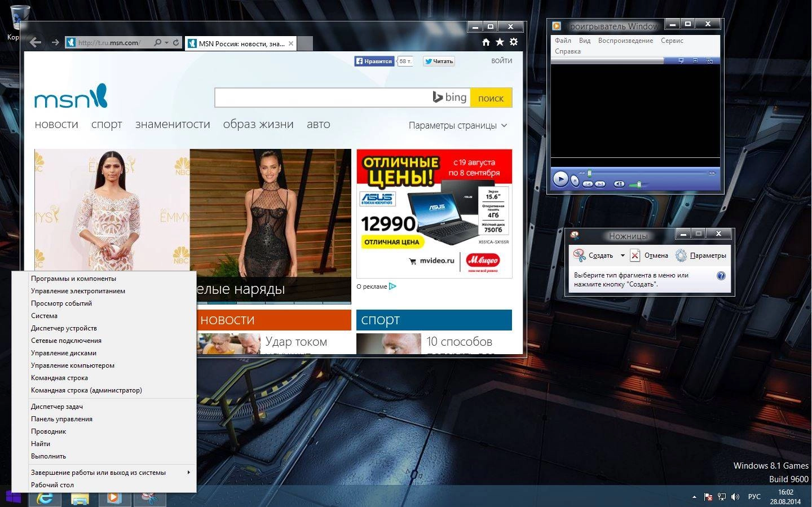This screenshot has height=507, width=812.
Task: Click Next track button in Media Player
Action: coord(600,184)
